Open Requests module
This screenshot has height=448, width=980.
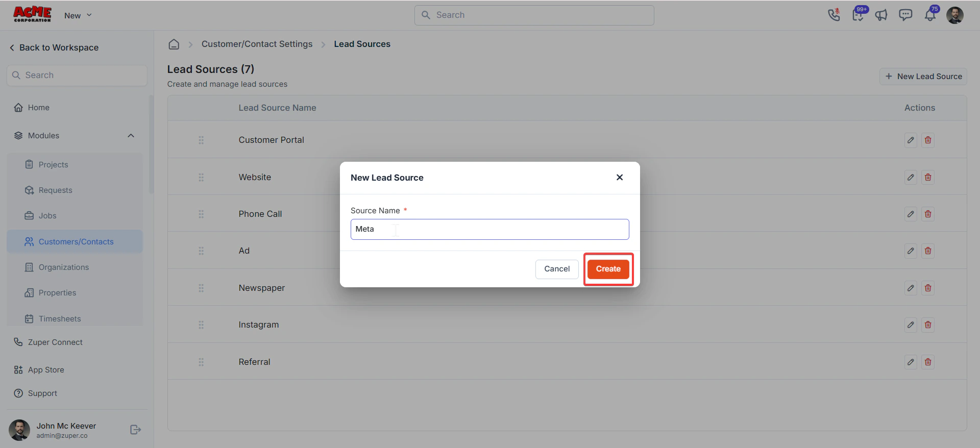[x=55, y=190]
